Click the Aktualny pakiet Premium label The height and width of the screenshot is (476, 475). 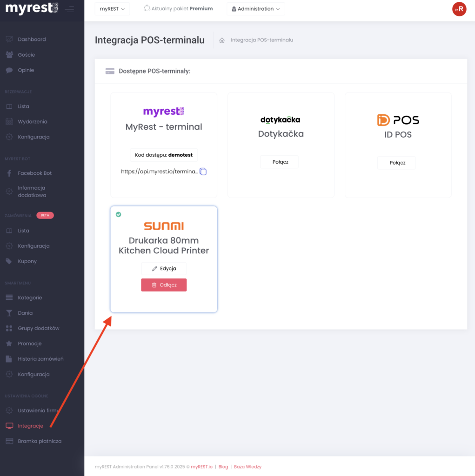(x=182, y=8)
